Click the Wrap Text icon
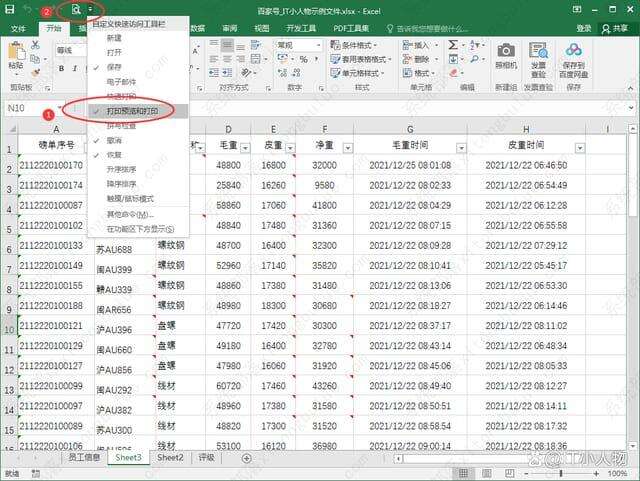640x481 pixels. tap(256, 45)
